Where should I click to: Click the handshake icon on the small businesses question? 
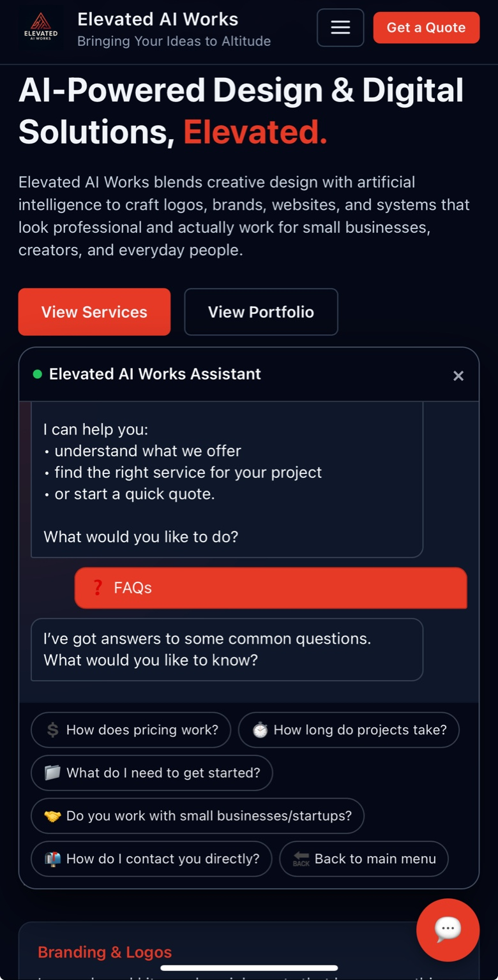coord(54,816)
